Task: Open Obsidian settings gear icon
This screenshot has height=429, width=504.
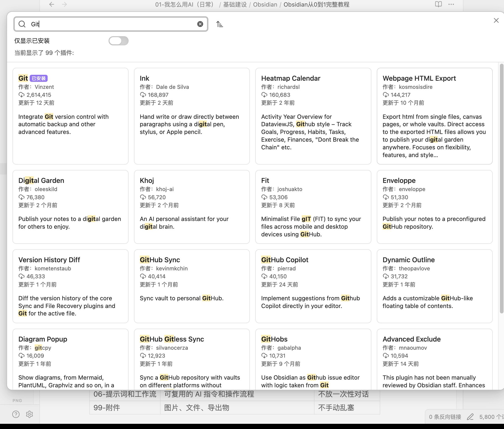Action: click(30, 414)
